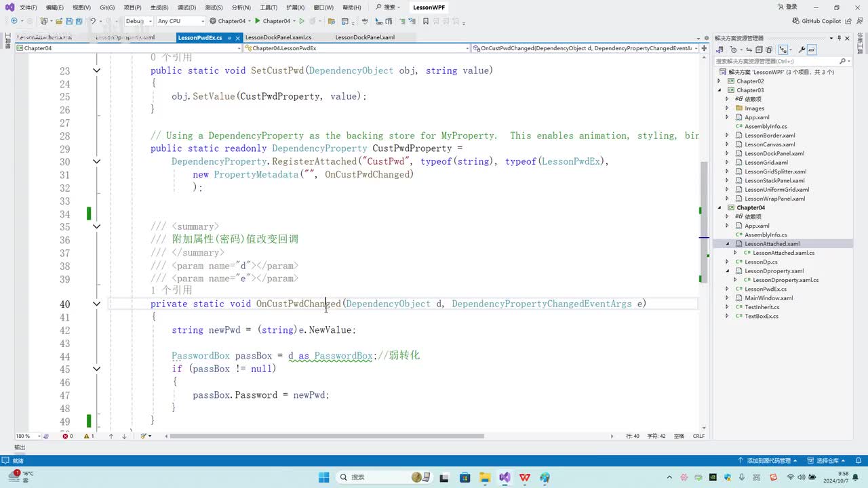
Task: Open the 输出 output panel tab
Action: tap(20, 447)
